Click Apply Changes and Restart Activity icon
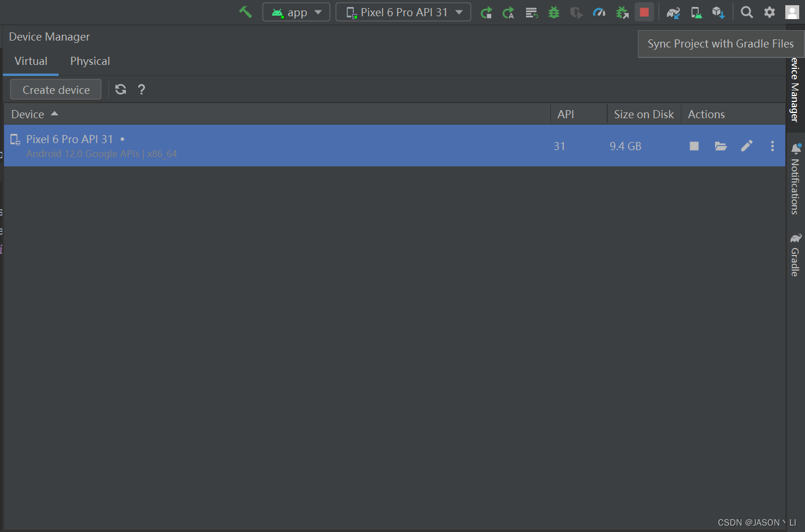This screenshot has height=532, width=805. pos(509,12)
